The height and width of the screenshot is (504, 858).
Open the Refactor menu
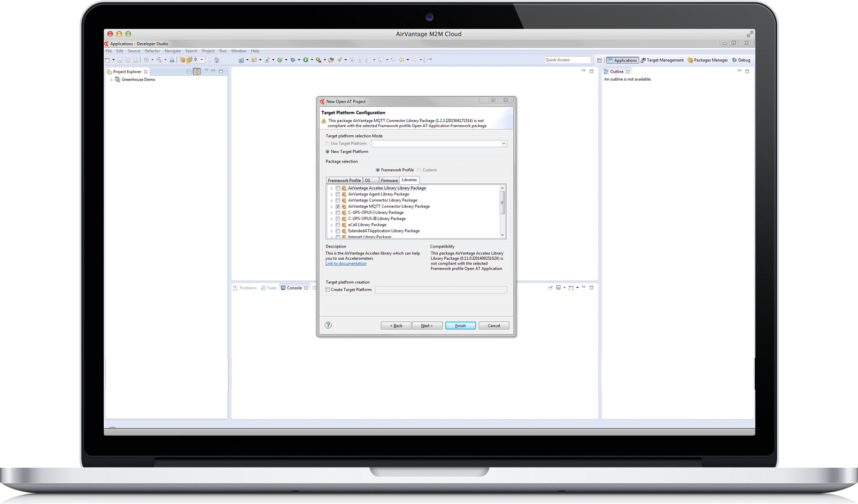pyautogui.click(x=152, y=51)
